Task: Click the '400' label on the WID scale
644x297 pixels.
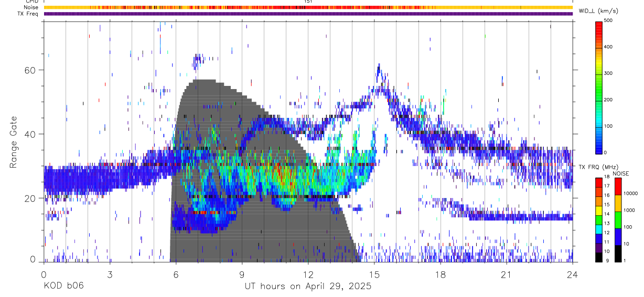Action: click(608, 47)
